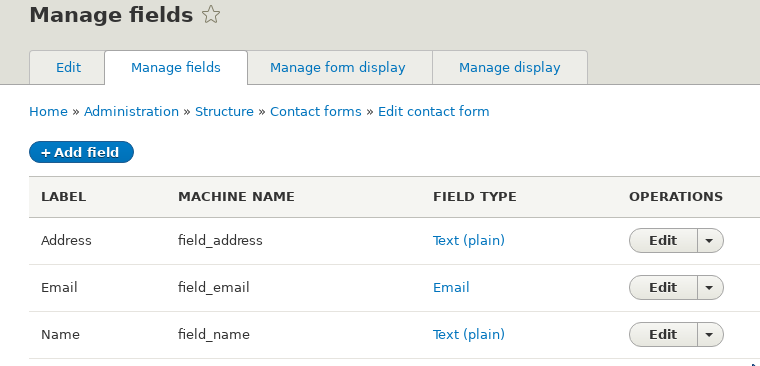Switch to the Edit tab

pyautogui.click(x=68, y=67)
